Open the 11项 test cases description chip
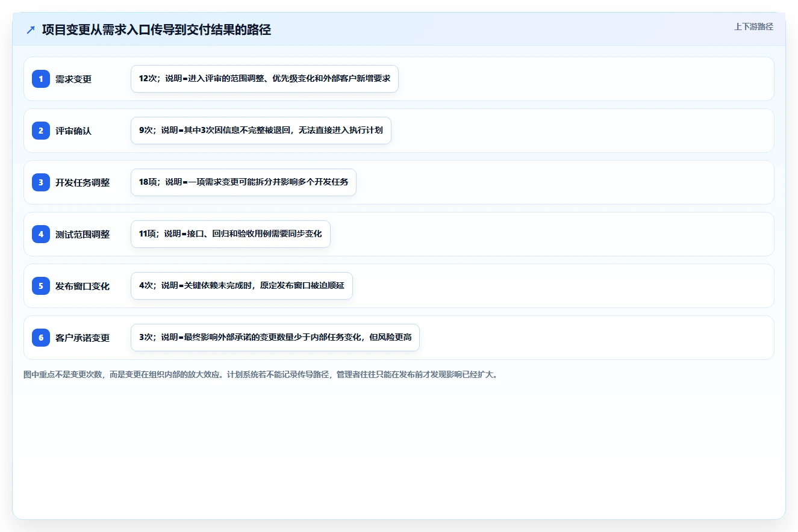The height and width of the screenshot is (532, 798). pos(231,234)
